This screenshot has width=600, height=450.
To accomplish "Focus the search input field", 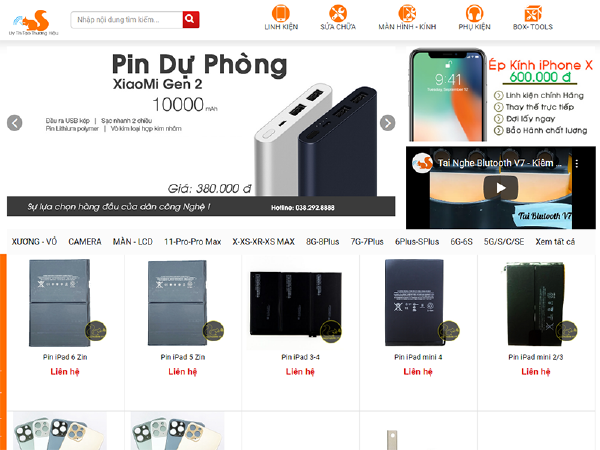I will [x=127, y=20].
